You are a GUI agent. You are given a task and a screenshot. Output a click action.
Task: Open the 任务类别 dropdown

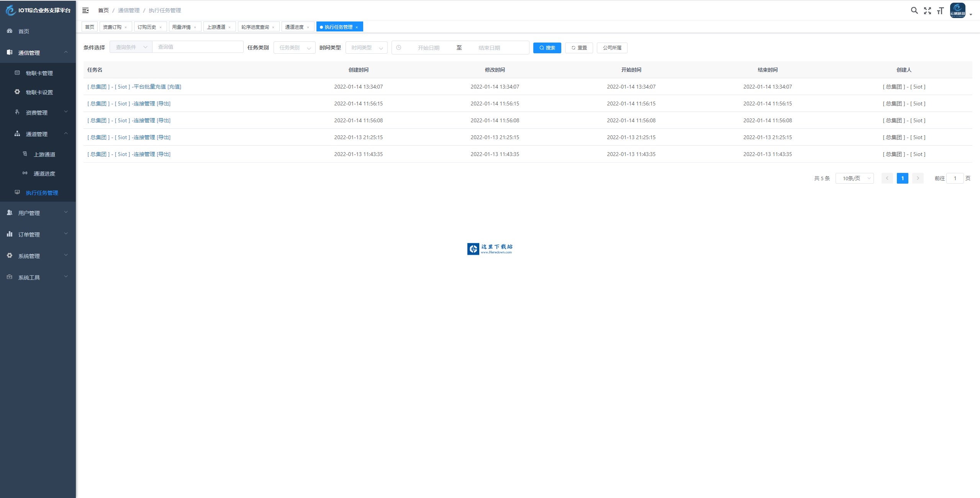(x=294, y=48)
